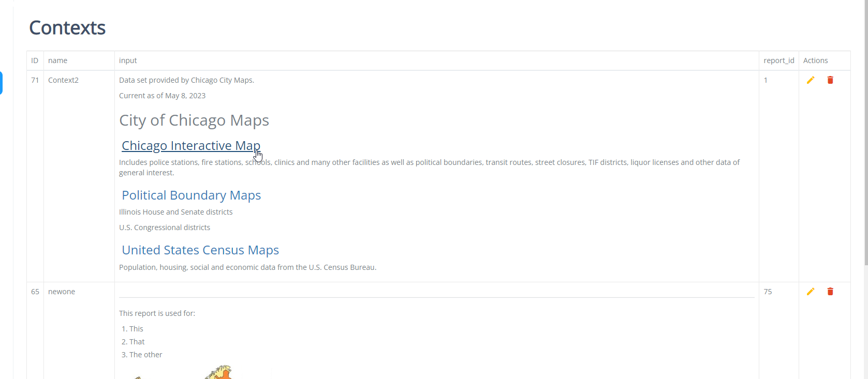Delete the newone row with trash icon

(830, 292)
